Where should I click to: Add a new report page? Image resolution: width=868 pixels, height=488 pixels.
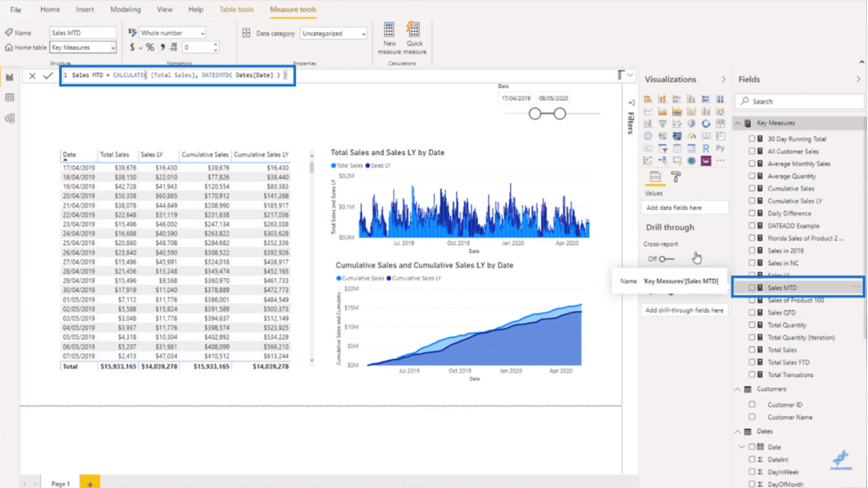[90, 482]
